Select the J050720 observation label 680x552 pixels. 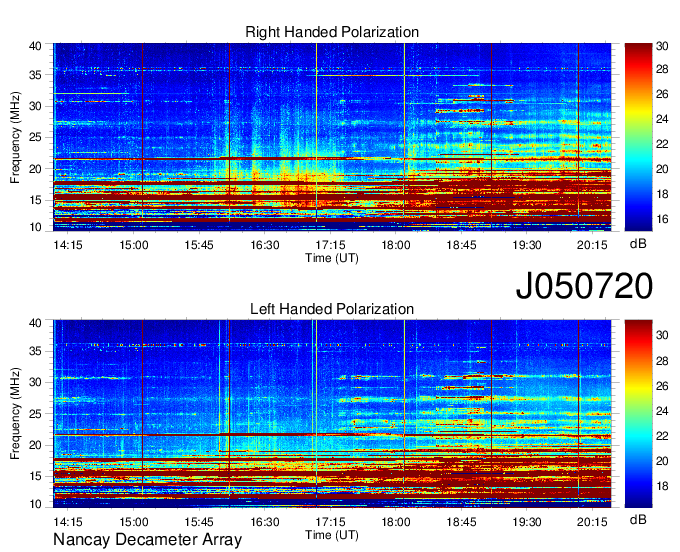(584, 286)
